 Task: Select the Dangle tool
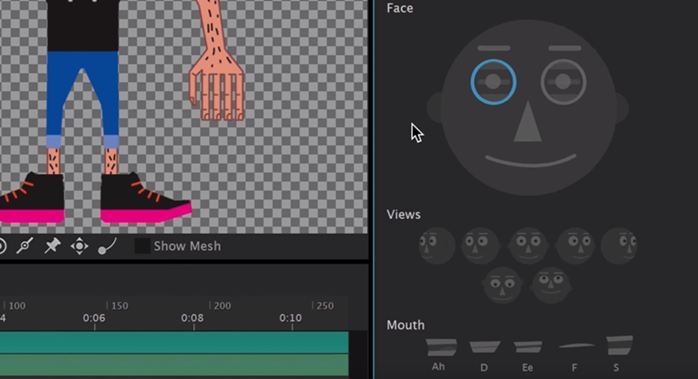click(x=107, y=246)
